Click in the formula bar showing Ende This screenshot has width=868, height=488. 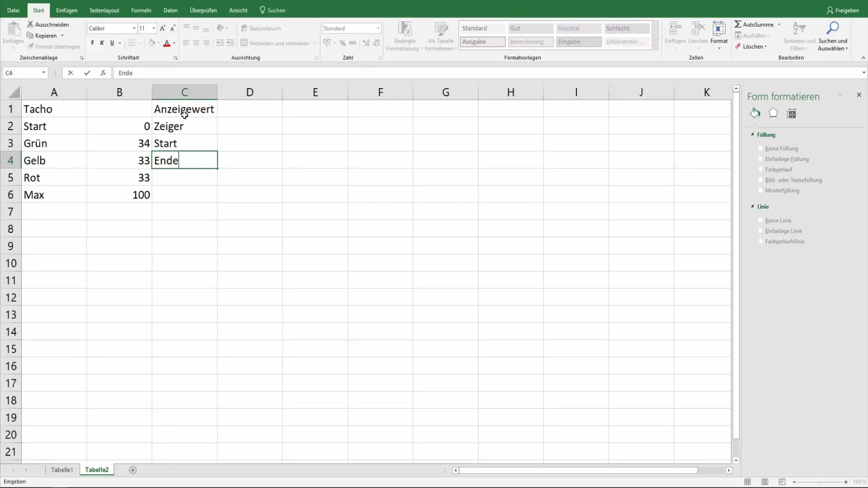tap(487, 73)
